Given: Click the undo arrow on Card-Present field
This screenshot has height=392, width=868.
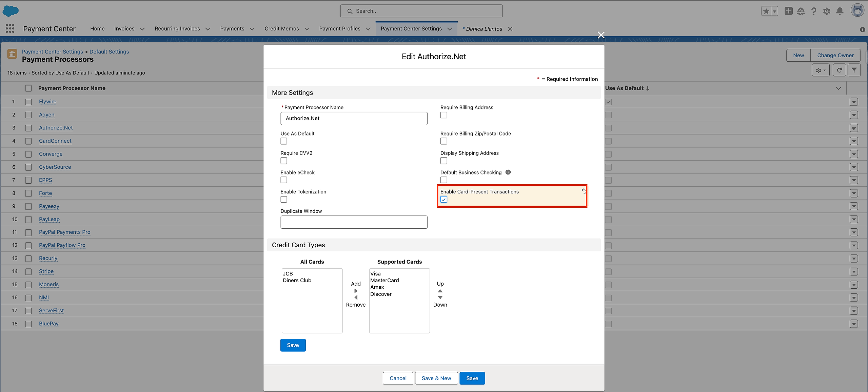Looking at the screenshot, I should [584, 191].
